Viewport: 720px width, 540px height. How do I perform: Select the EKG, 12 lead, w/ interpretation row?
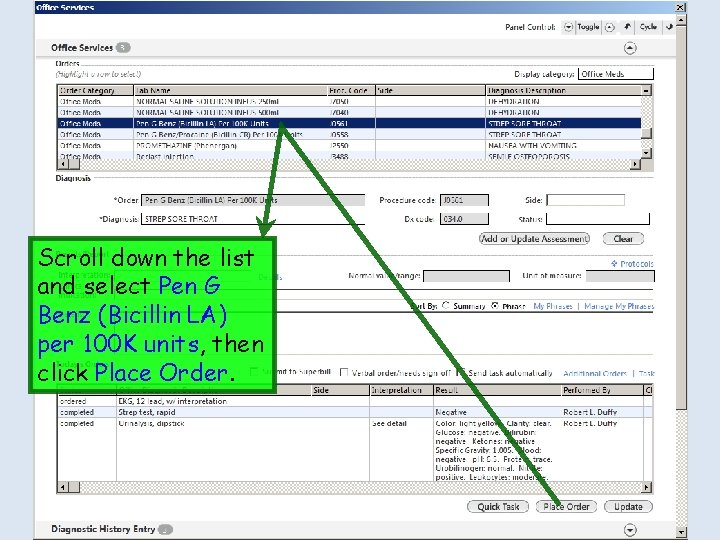tap(354, 401)
